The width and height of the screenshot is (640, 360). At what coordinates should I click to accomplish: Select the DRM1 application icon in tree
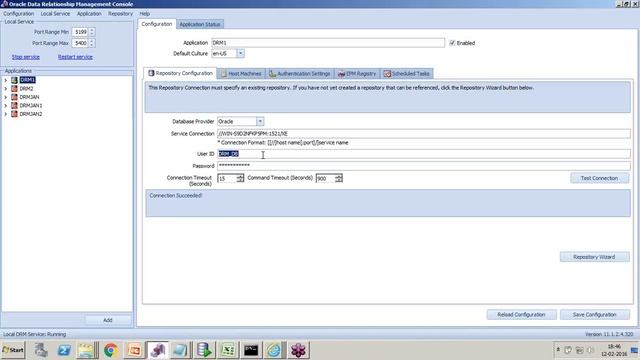[14, 80]
